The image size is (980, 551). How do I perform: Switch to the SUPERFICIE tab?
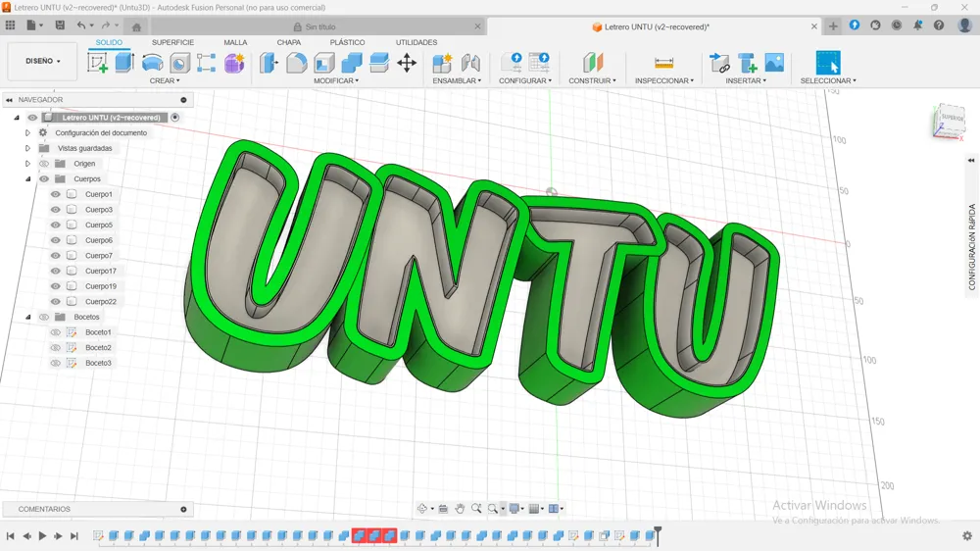[172, 42]
